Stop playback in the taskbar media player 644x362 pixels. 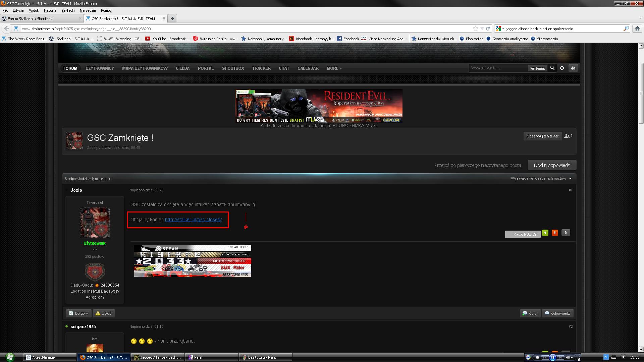(538, 357)
